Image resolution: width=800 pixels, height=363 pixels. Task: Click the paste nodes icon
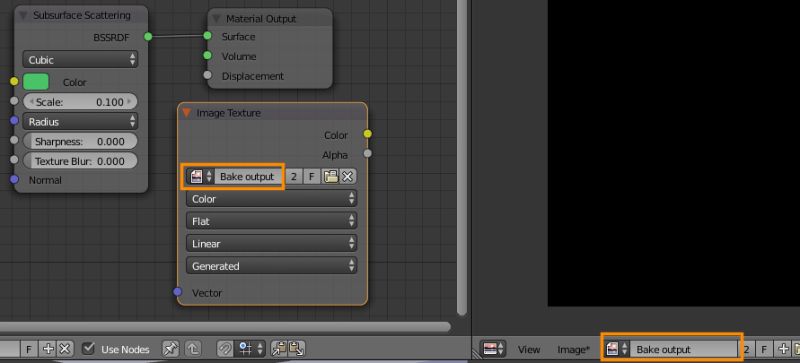pos(296,349)
